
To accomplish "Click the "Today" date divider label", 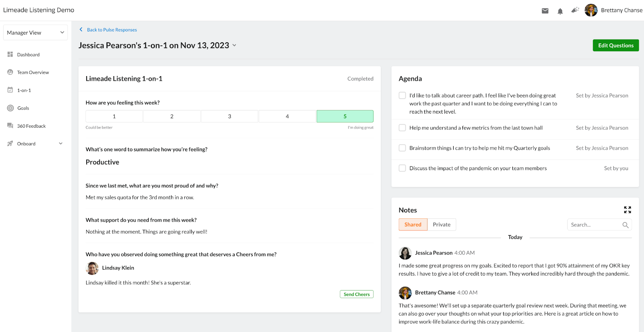I will click(x=515, y=237).
